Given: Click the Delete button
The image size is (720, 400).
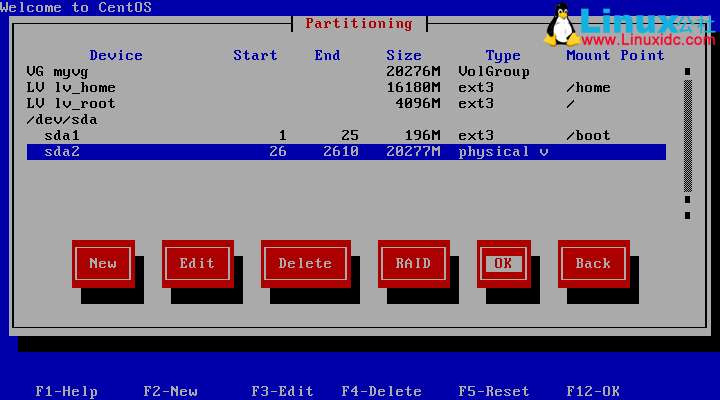Looking at the screenshot, I should pos(305,264).
